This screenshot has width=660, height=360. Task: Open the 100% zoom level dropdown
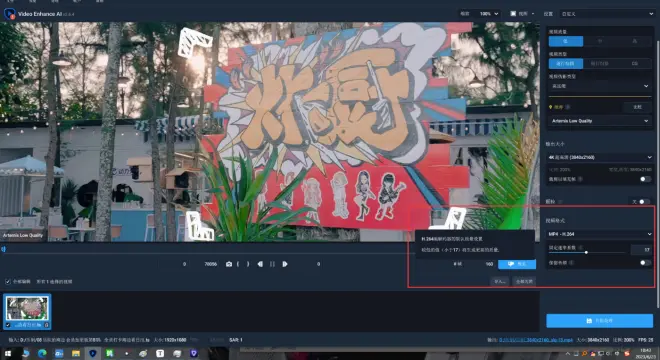(488, 14)
